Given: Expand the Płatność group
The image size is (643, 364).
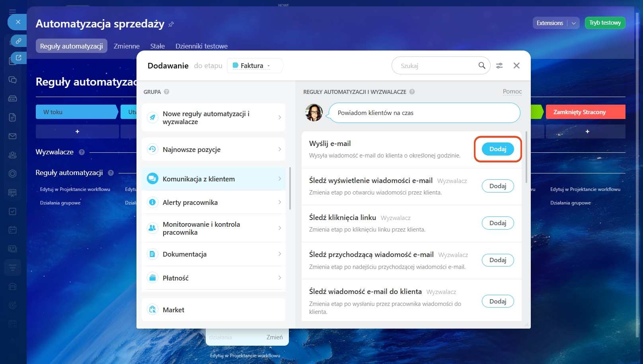Looking at the screenshot, I should pos(213,278).
